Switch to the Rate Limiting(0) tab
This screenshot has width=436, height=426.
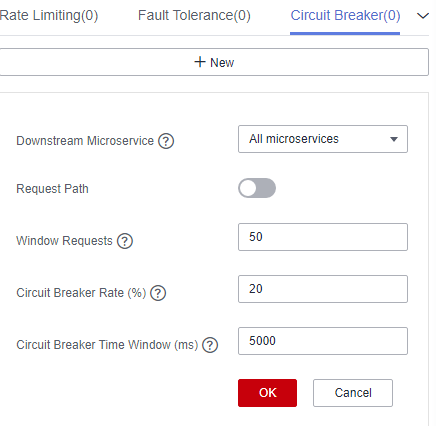[49, 15]
